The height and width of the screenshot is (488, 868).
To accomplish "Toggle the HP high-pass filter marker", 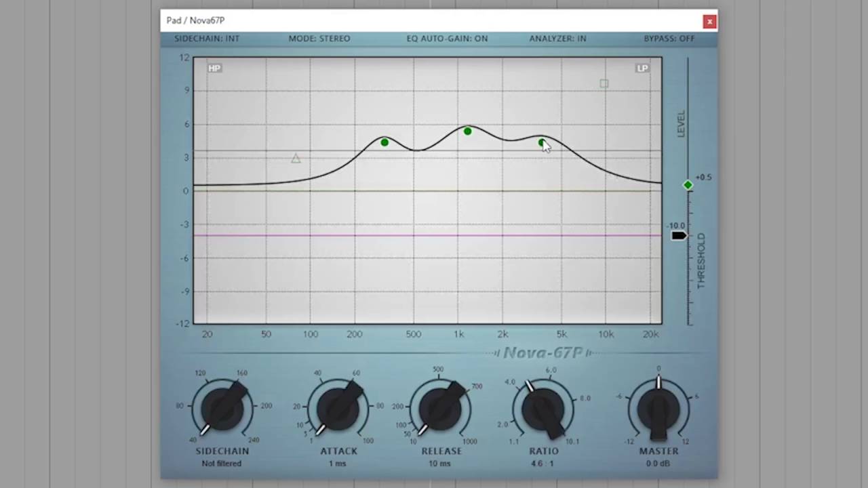I will click(214, 68).
